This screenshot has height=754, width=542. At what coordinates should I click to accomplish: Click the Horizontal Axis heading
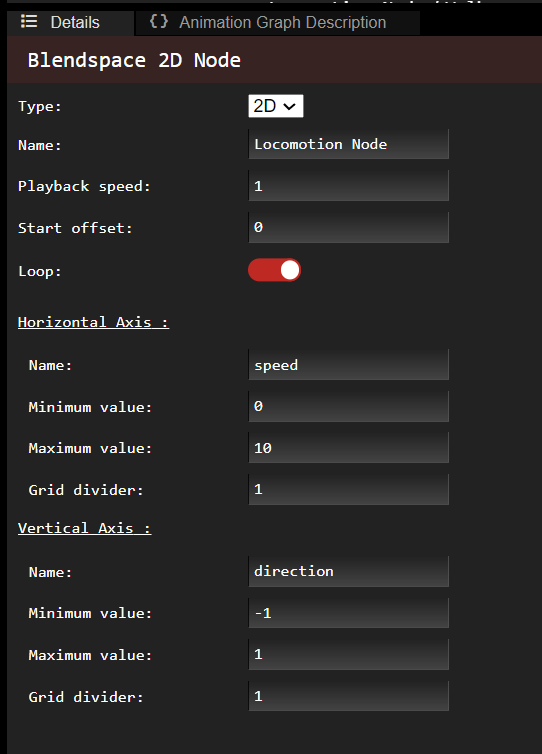(93, 322)
